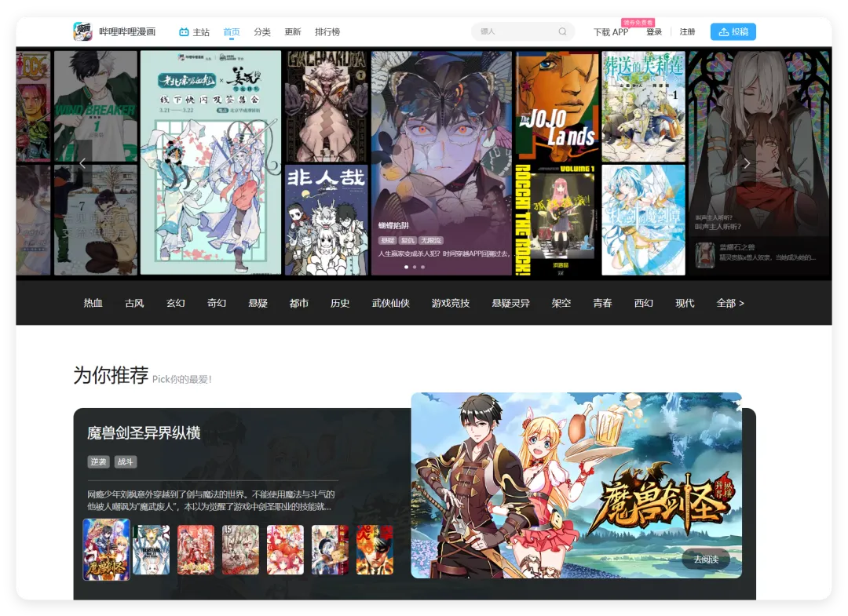848x616 pixels.
Task: Select the 热血 genre
Action: 93,303
